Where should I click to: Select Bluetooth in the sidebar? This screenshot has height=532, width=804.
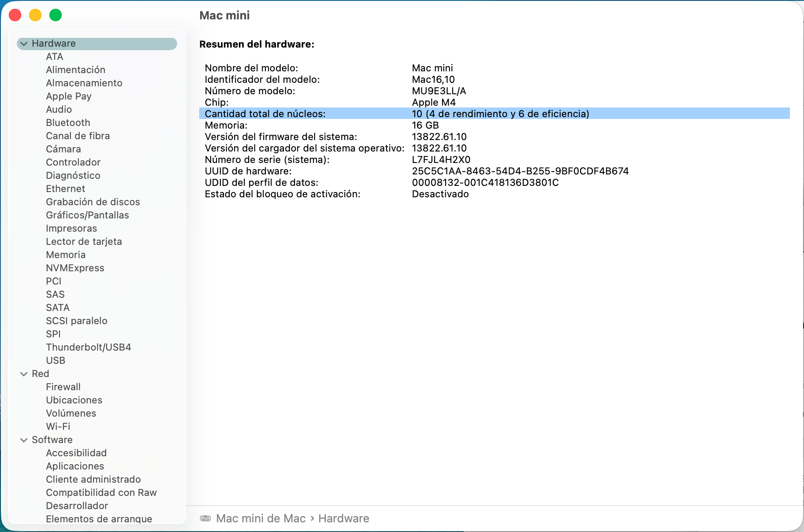point(68,122)
